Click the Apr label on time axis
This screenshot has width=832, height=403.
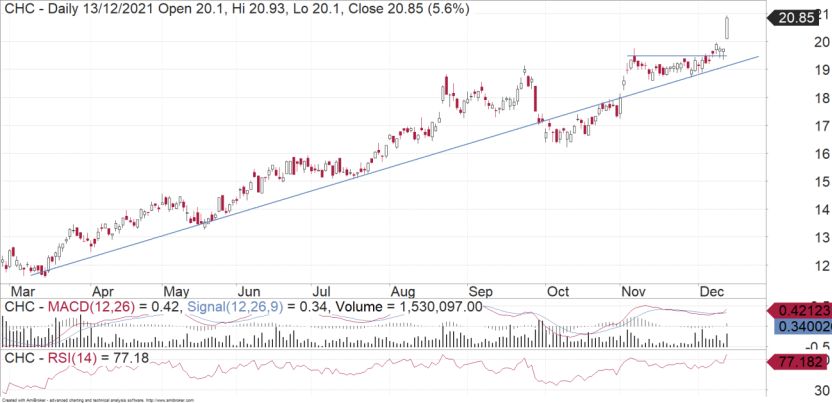click(x=103, y=292)
